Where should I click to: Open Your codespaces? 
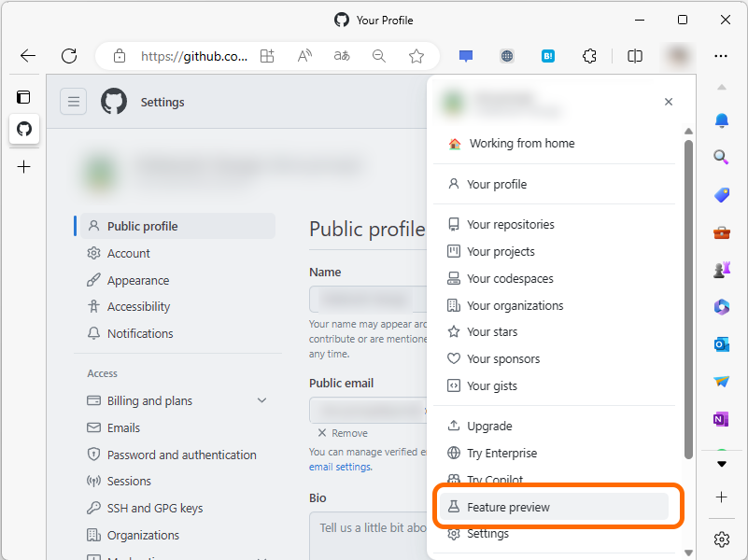tap(555, 278)
